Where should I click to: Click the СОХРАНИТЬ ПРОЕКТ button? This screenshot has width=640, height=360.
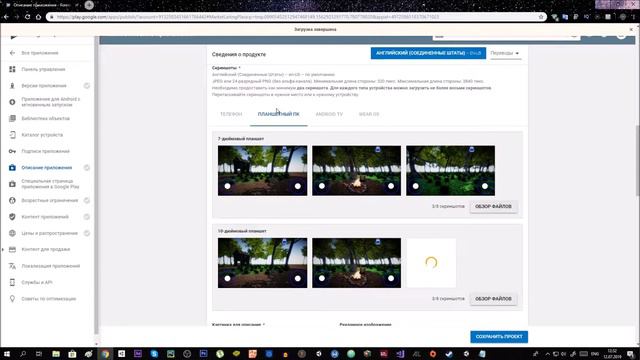[x=499, y=337]
